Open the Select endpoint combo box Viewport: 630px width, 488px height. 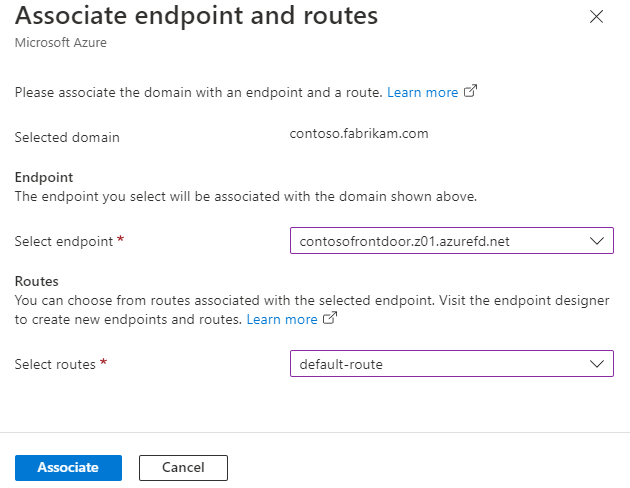[440, 241]
